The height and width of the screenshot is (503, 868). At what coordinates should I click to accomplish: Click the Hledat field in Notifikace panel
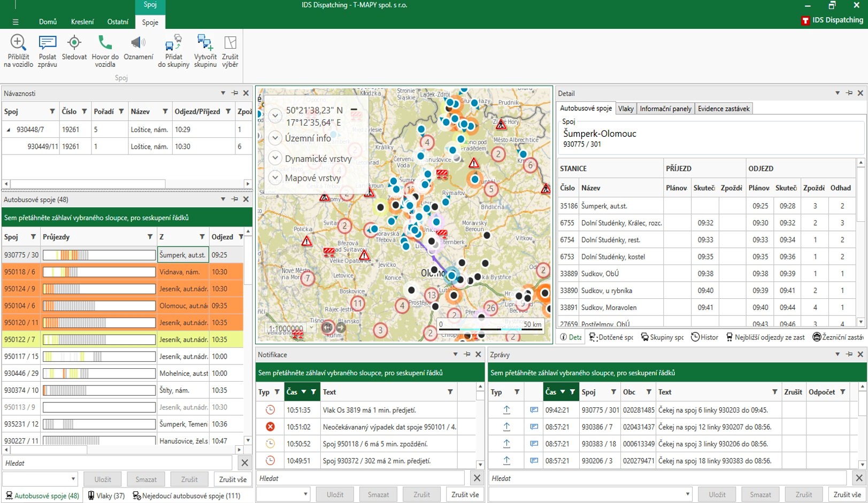tap(360, 478)
